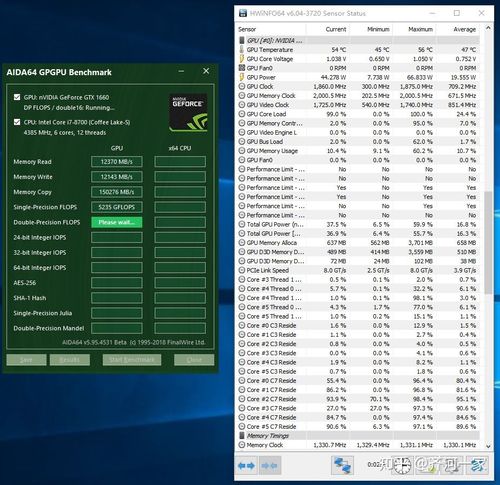Image resolution: width=500 pixels, height=485 pixels.
Task: Select the Core #0 C3 Reside sensor row
Action: 359,325
